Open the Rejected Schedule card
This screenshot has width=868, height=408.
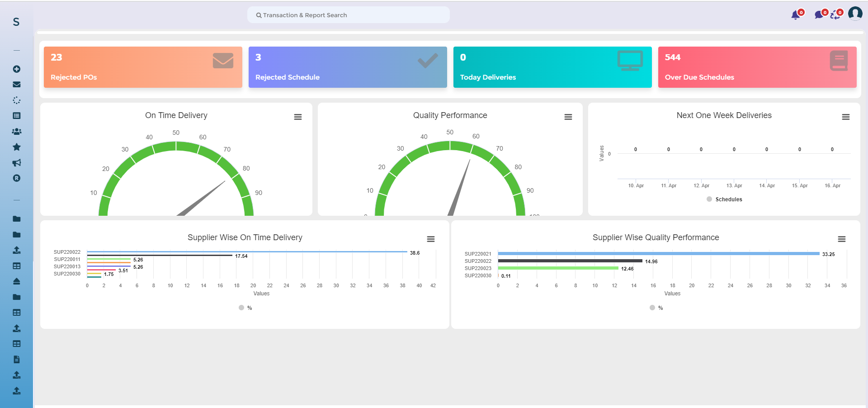348,67
